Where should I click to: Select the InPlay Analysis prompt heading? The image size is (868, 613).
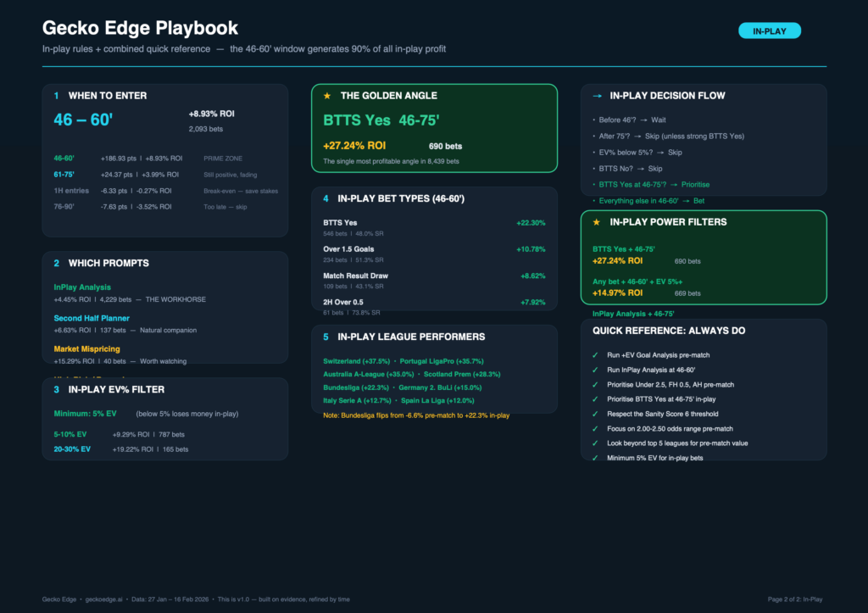point(82,287)
